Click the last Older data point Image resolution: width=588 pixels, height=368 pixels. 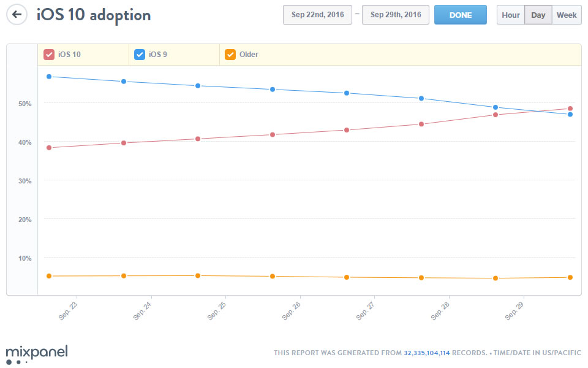(570, 277)
